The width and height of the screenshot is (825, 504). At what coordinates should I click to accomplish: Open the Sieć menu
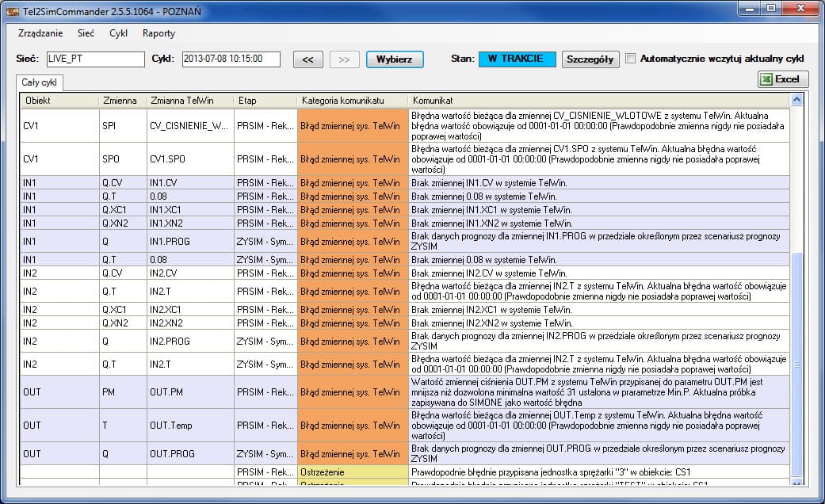click(86, 33)
